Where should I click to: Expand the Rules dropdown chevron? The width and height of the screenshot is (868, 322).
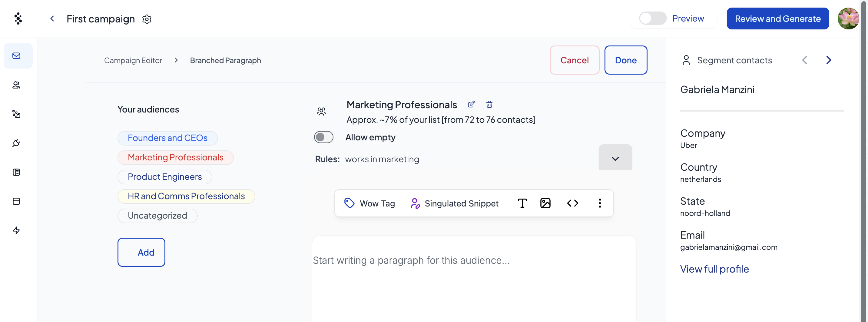(x=615, y=157)
